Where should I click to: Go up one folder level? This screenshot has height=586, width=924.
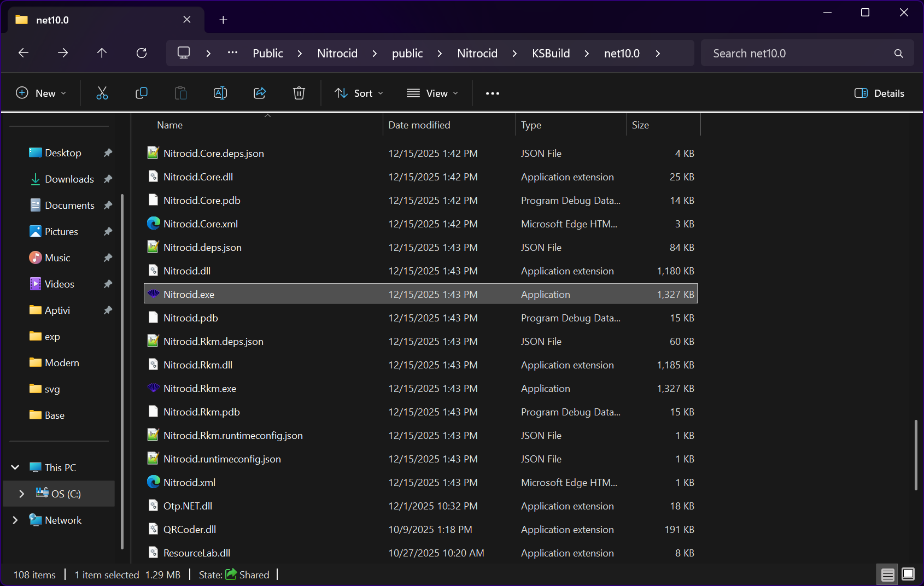click(102, 53)
